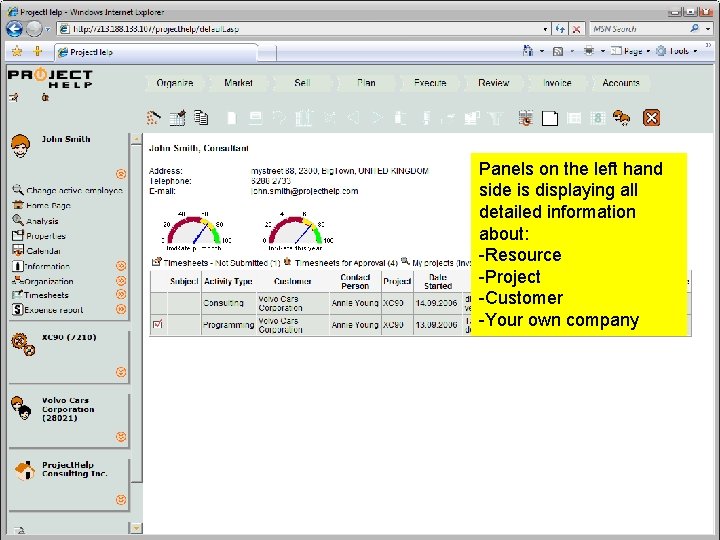This screenshot has height=540, width=720.
Task: Click the magic wand toolbar icon
Action: pos(153,118)
